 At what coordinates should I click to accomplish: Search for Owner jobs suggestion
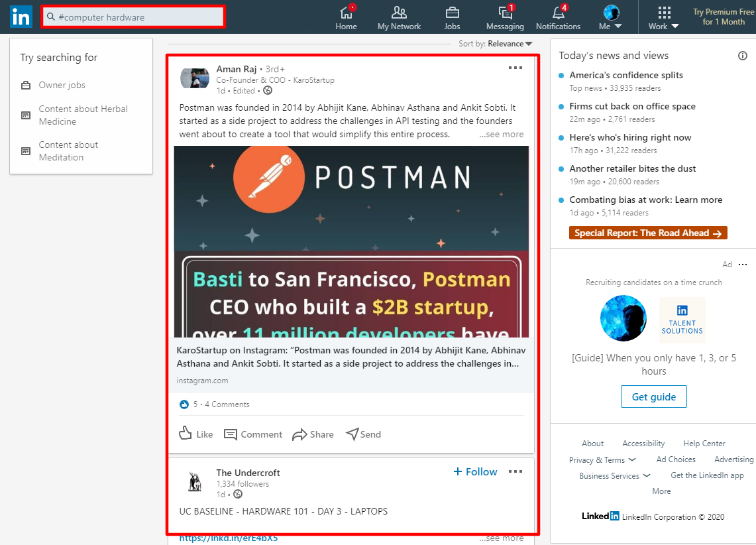[62, 86]
